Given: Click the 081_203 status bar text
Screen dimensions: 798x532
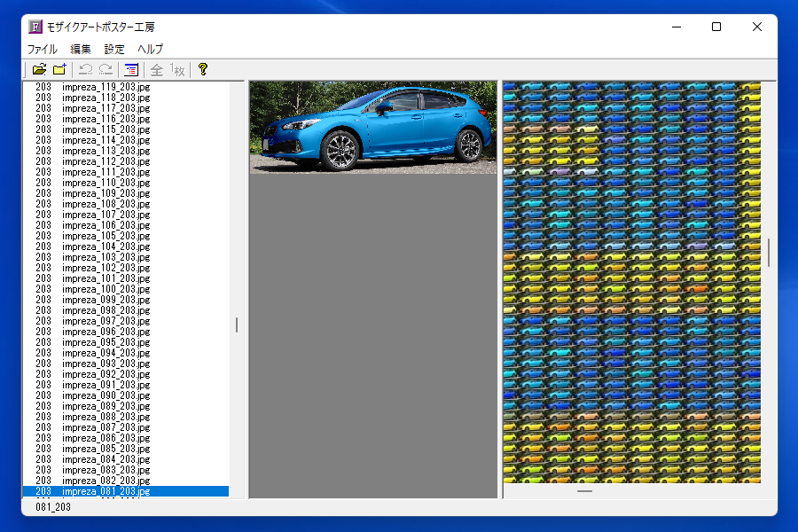Looking at the screenshot, I should [53, 507].
